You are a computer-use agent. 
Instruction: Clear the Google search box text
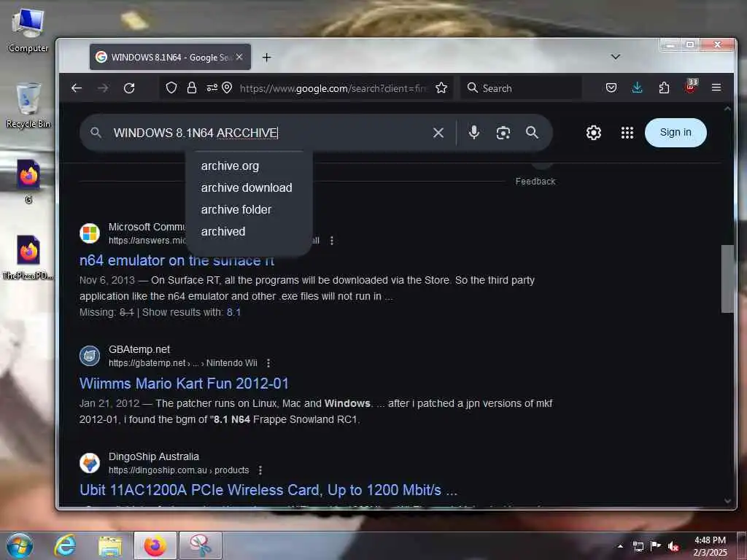[x=438, y=133]
